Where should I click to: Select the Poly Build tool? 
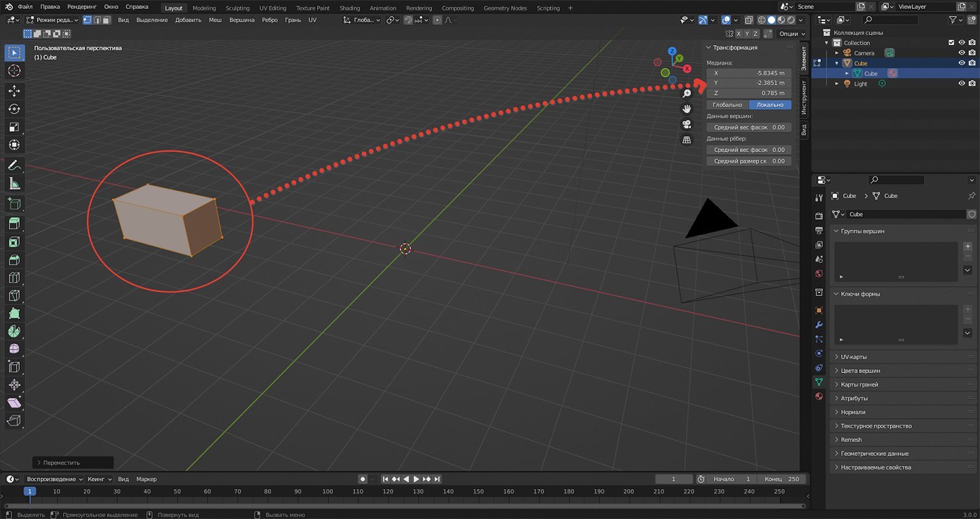click(14, 313)
